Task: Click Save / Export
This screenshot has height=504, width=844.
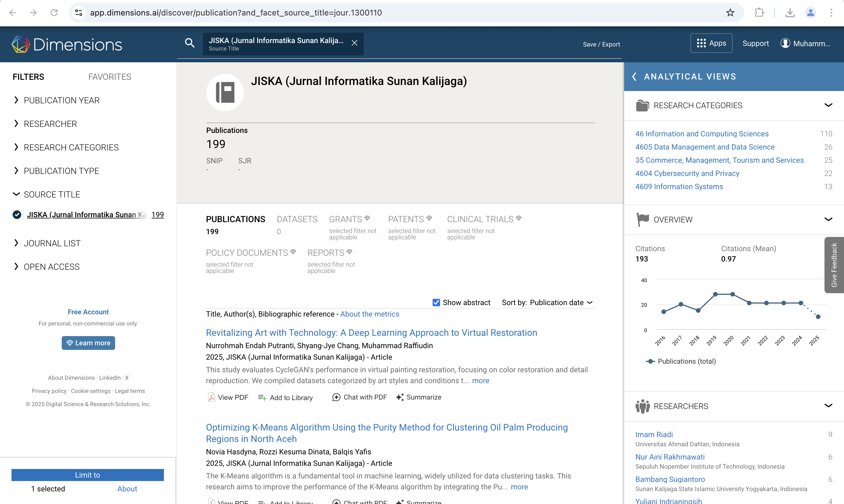Action: (x=601, y=44)
